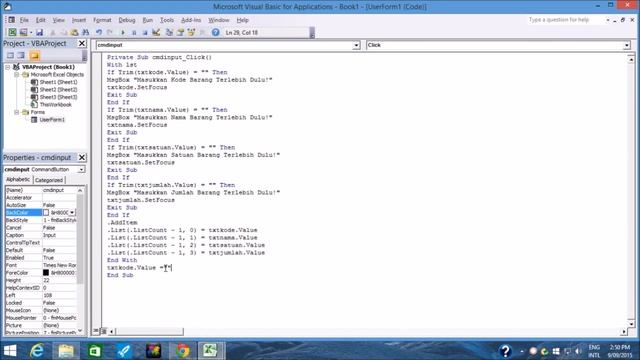
Task: Click the View Microsoft Excel toolbar icon
Action: (13, 32)
